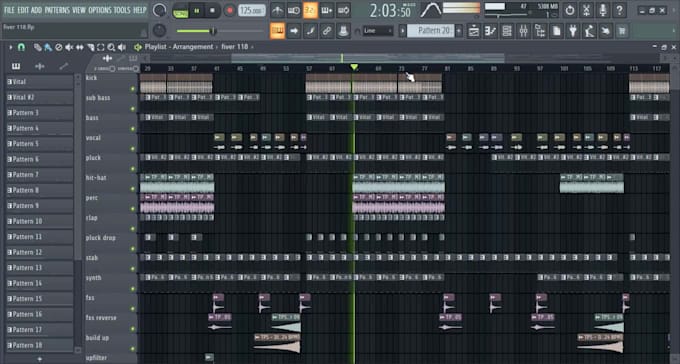
Task: Click the link to controller chain icon
Action: [327, 31]
